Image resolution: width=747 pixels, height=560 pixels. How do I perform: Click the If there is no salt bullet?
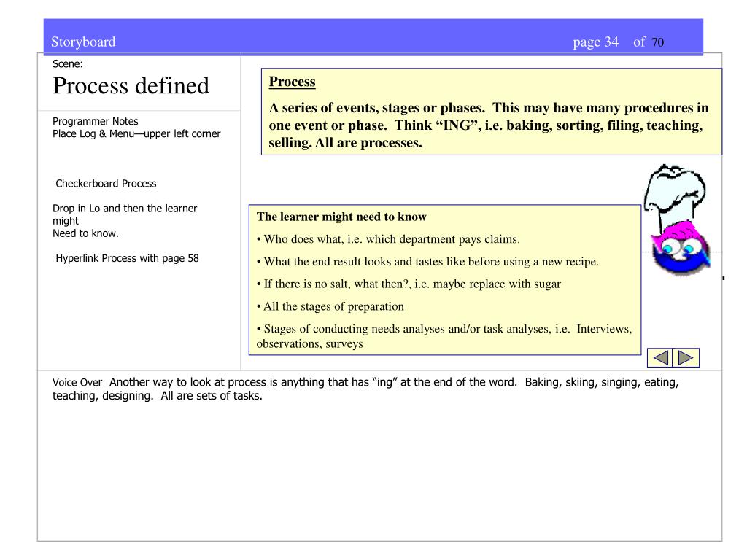coord(409,284)
